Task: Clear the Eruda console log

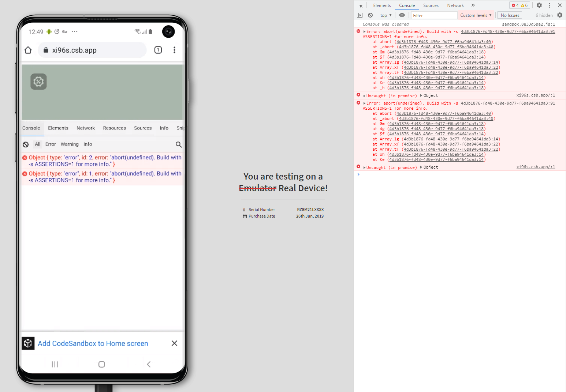Action: tap(25, 144)
